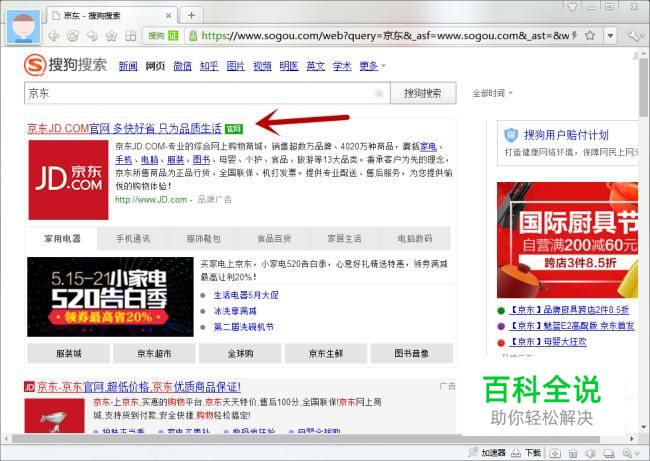Open the 第二届洗碗机节 link
Viewport: 650px width, 461px height.
(x=244, y=327)
